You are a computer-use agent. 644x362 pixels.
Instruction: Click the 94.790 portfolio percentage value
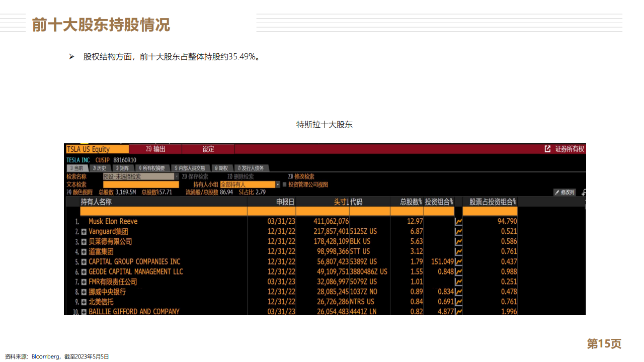pyautogui.click(x=506, y=221)
